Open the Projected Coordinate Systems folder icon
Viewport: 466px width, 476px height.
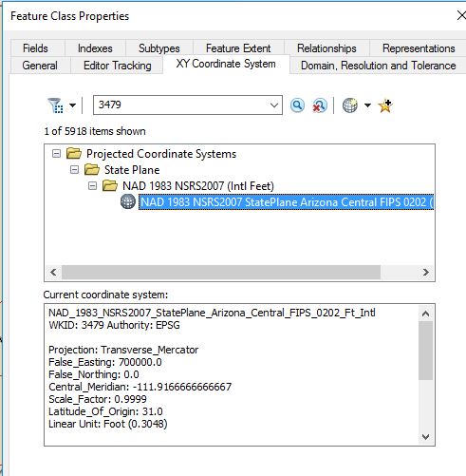tap(74, 154)
